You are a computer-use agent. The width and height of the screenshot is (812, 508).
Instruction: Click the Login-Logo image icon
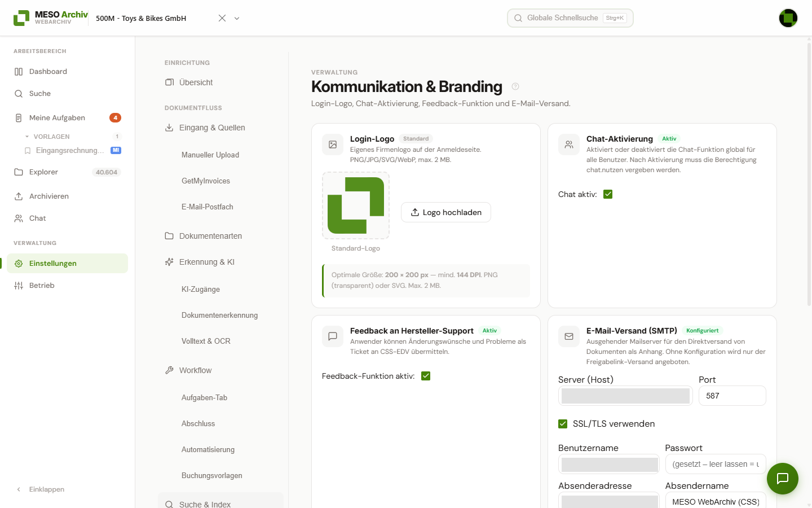tap(333, 144)
